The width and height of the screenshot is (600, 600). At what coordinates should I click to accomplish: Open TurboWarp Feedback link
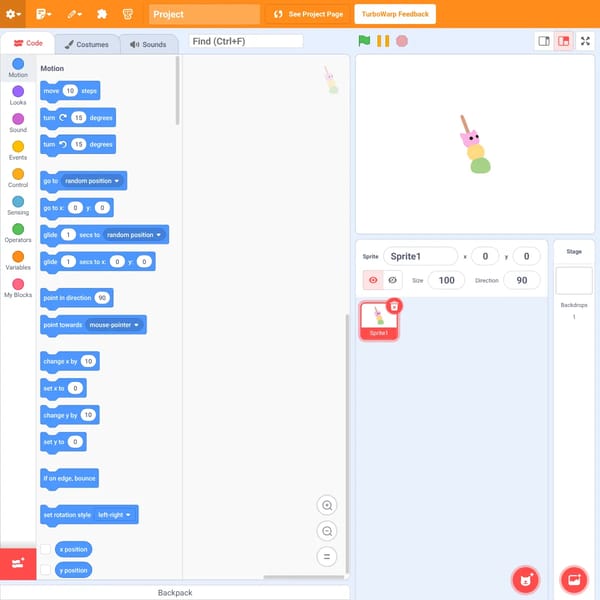(x=395, y=14)
